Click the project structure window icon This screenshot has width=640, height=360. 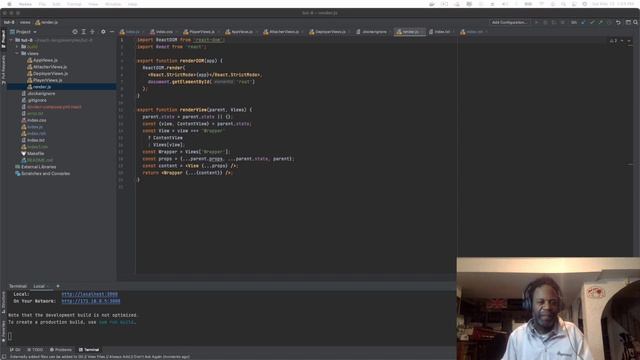pos(628,22)
